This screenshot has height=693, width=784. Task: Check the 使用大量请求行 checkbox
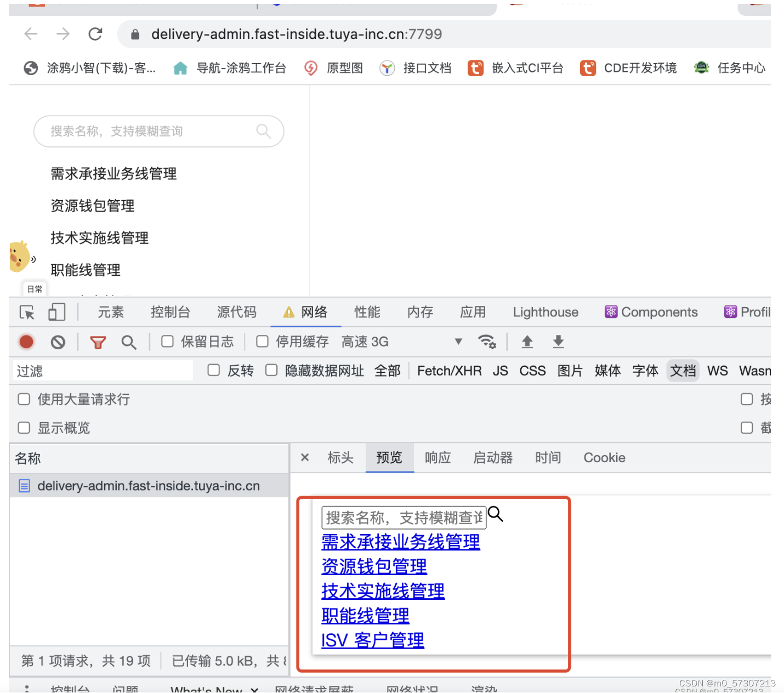[24, 399]
